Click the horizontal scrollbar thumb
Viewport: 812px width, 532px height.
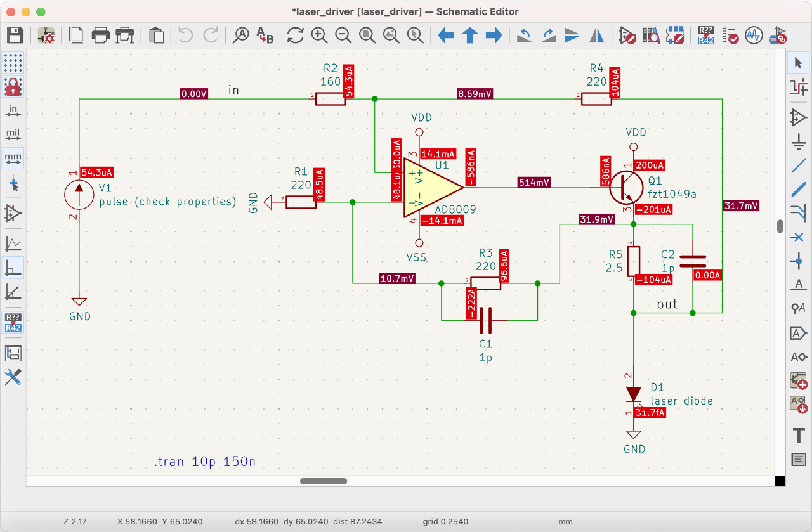tap(324, 481)
